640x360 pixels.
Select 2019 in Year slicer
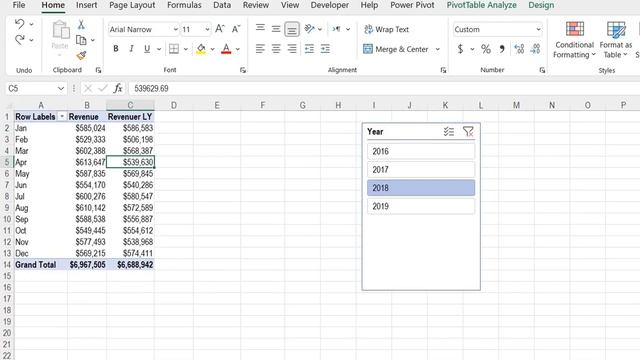point(421,206)
